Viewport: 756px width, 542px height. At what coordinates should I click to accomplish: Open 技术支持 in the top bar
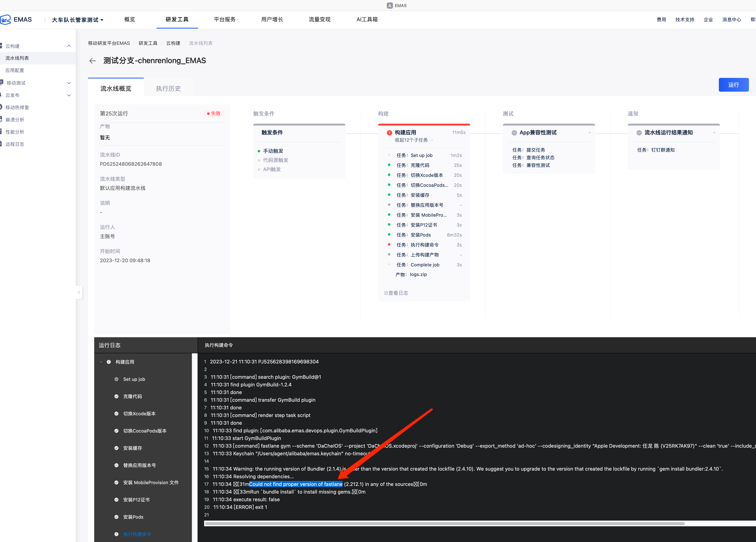685,20
